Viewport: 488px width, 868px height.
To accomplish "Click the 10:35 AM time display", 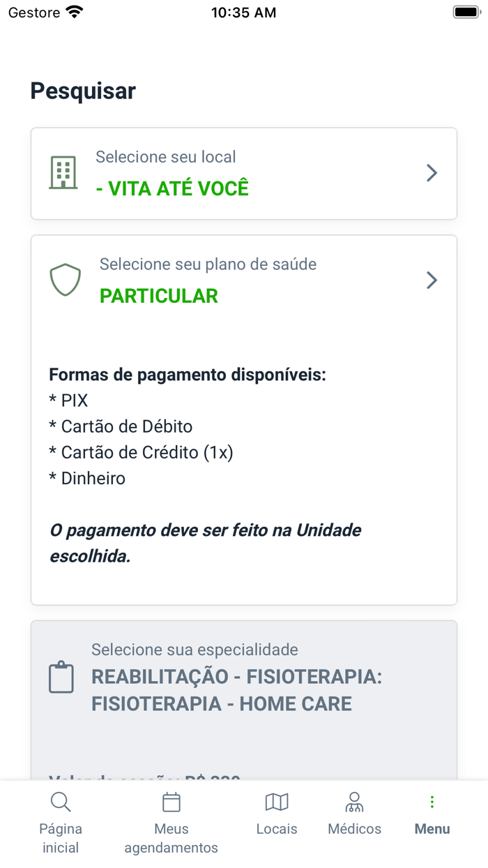I will (244, 11).
